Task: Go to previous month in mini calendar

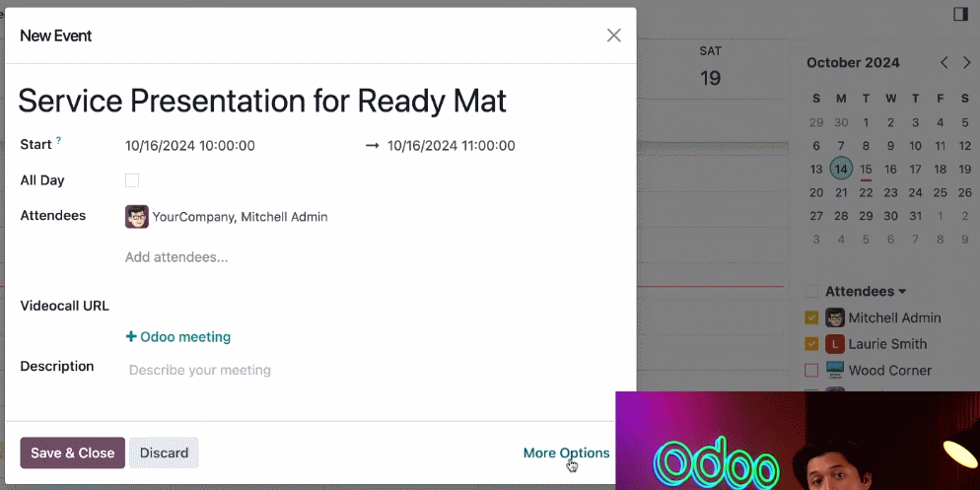Action: coord(945,62)
